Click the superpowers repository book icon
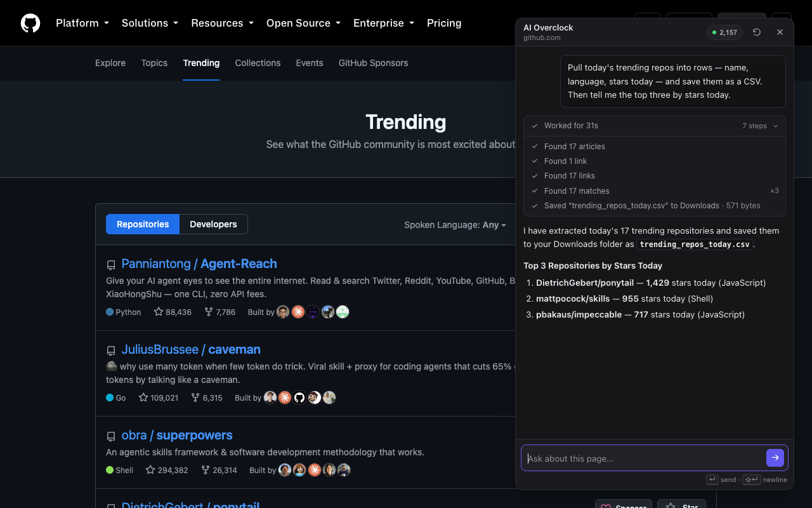Viewport: 812px width, 508px height. tap(111, 436)
